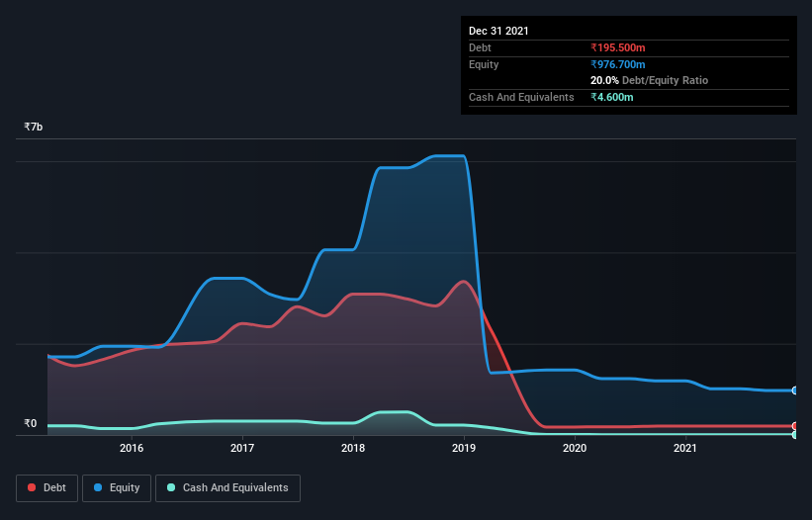The width and height of the screenshot is (812, 520).
Task: Click the 2018 x-axis label
Action: (x=353, y=448)
